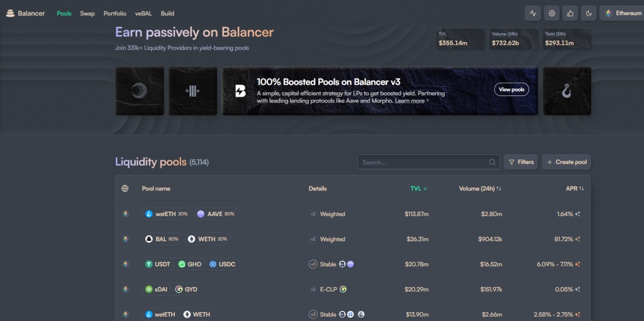This screenshot has height=321, width=644.
Task: Sort pools by TVL column
Action: click(x=418, y=188)
